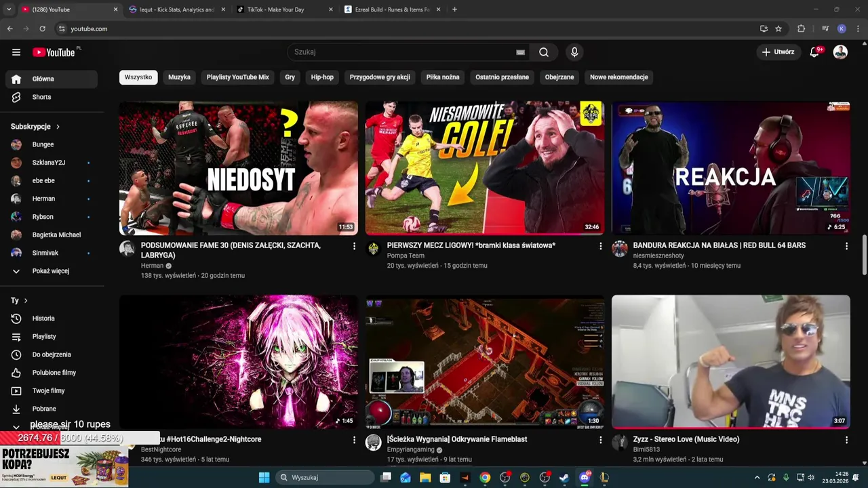
Task: Select Piłka nożna filter chip
Action: coord(443,77)
